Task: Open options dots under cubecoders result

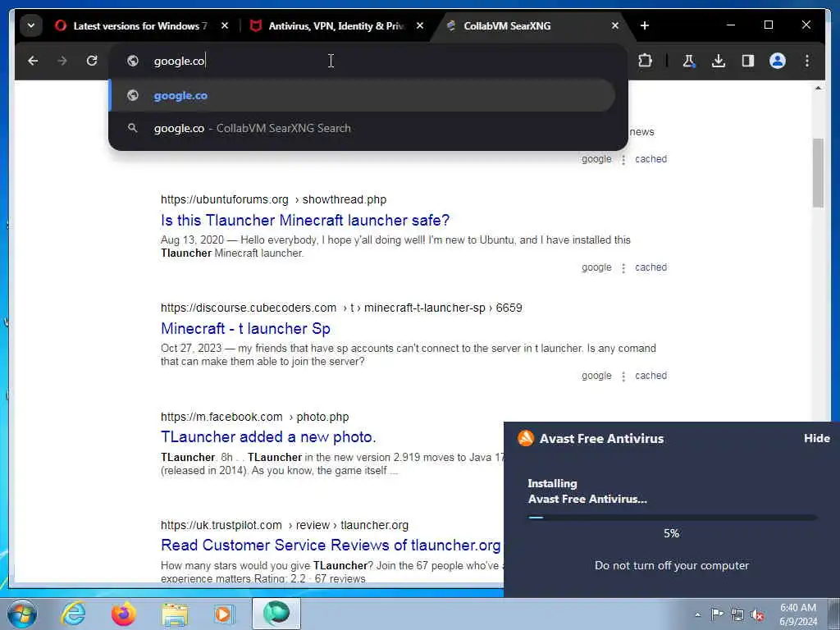Action: [x=623, y=376]
